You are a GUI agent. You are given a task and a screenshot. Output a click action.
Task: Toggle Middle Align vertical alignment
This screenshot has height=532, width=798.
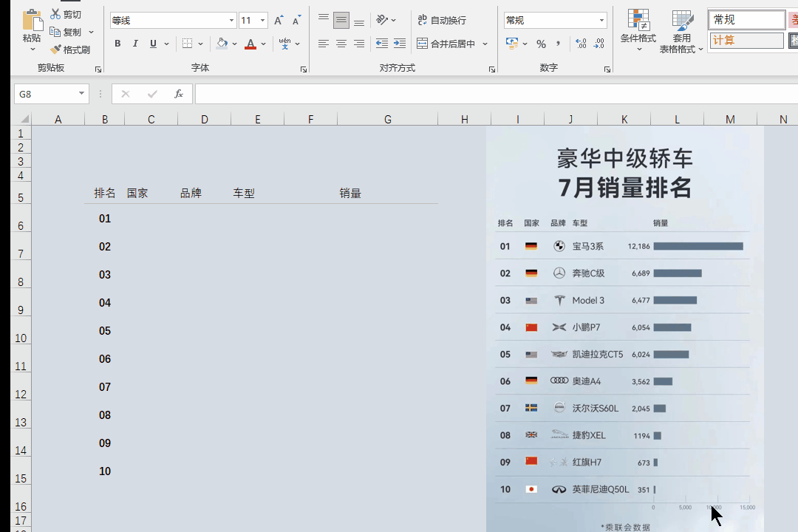341,20
